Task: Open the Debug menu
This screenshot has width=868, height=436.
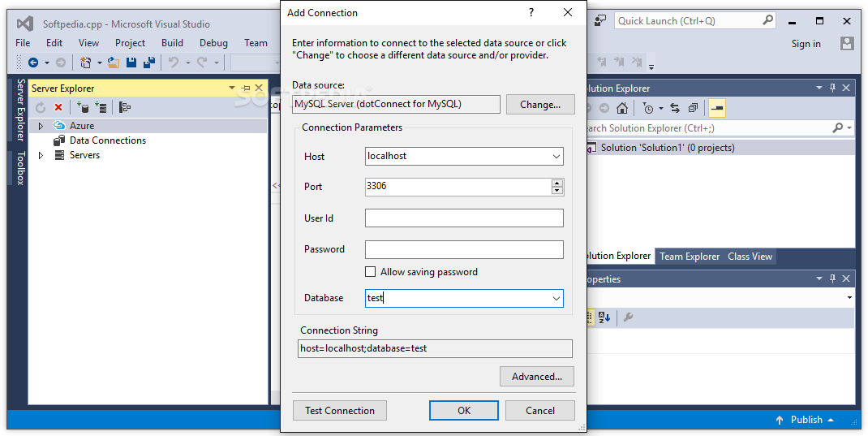Action: pos(213,43)
